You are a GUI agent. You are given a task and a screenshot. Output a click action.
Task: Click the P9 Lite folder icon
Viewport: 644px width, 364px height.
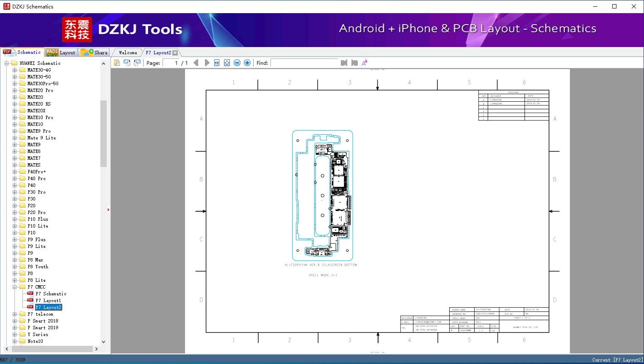tap(22, 246)
